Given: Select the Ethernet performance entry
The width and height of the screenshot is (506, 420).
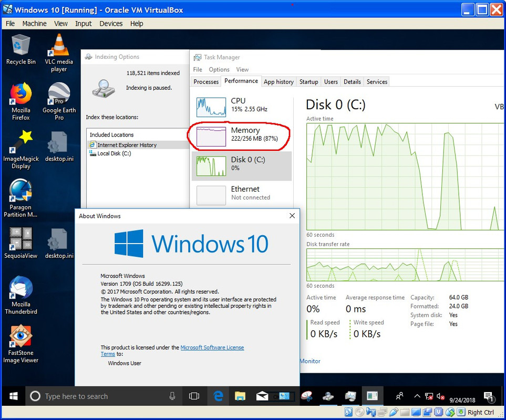Looking at the screenshot, I should pos(242,195).
